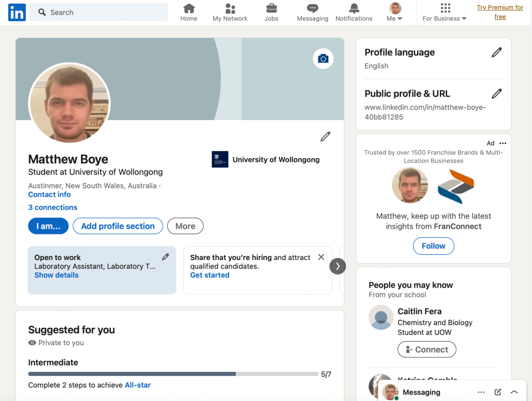Click the LinkedIn logo icon
This screenshot has height=401, width=532.
17,12
